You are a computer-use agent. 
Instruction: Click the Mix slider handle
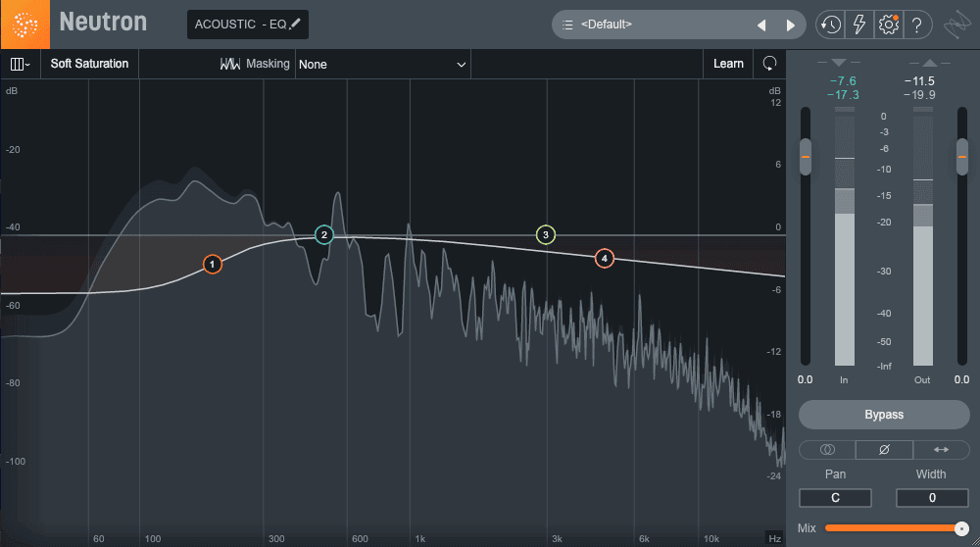pos(961,528)
